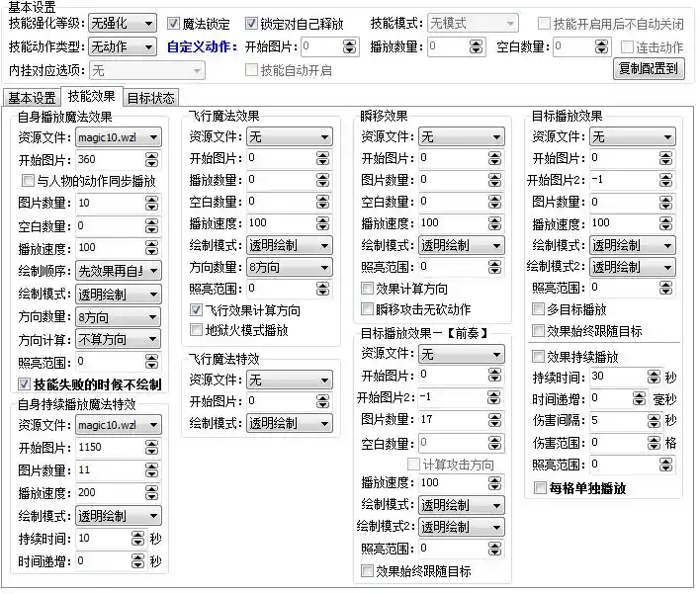Viewport: 700px width, 594px height.
Task: Click spinner for 目标播放效果 开始图片2
Action: (665, 180)
